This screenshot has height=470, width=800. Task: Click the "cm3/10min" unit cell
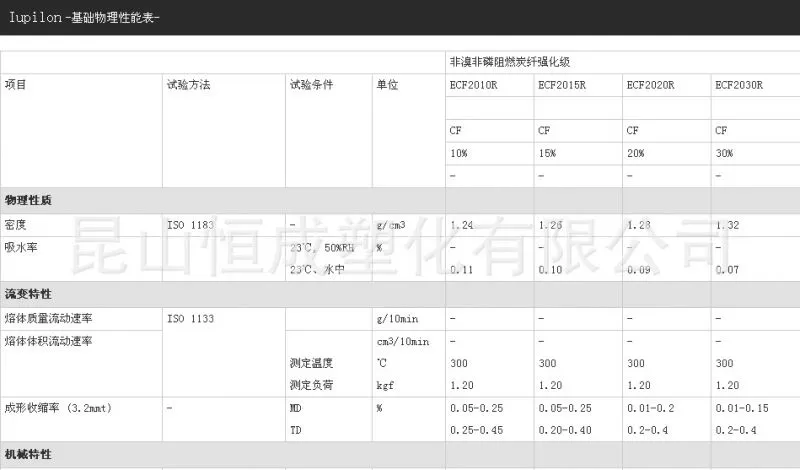[403, 341]
